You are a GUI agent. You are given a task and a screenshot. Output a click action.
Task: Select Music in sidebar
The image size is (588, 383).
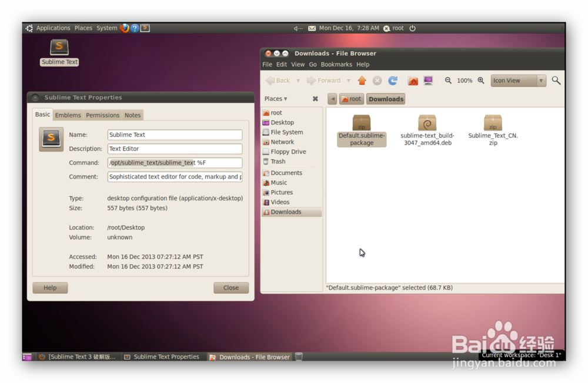292,183
